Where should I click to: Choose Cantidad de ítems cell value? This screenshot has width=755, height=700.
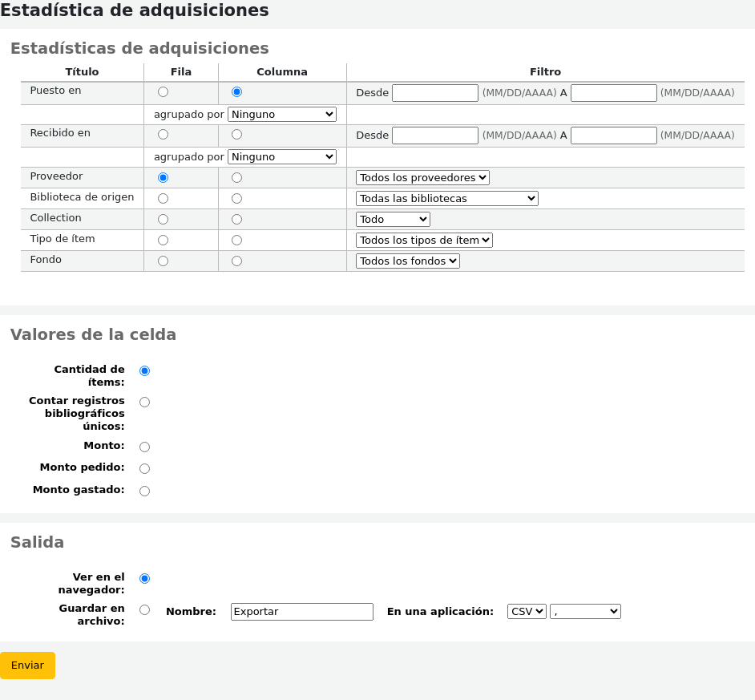[x=144, y=370]
